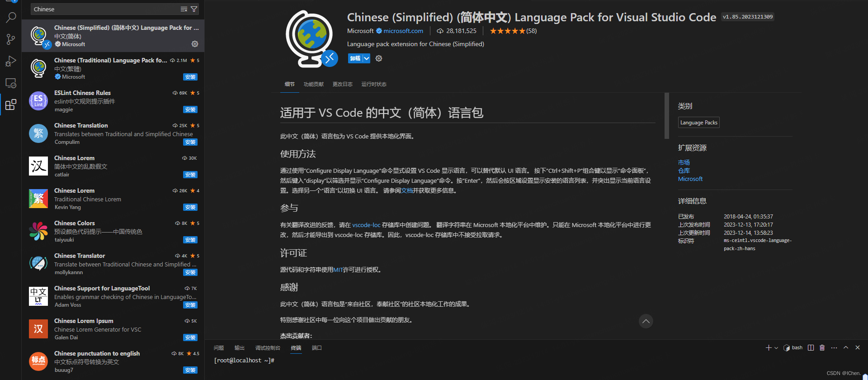Viewport: 868px width, 380px height.
Task: Click the globe icon of Chinese (Traditional) pack
Action: click(x=38, y=68)
